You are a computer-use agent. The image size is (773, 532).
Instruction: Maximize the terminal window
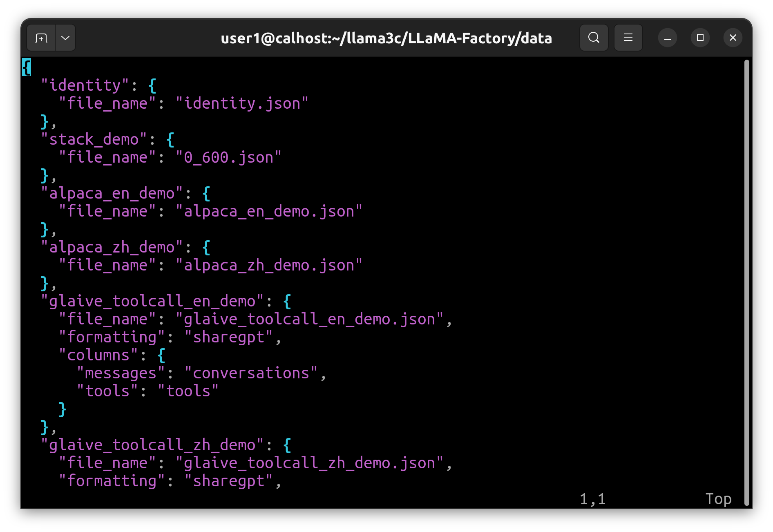pyautogui.click(x=700, y=38)
